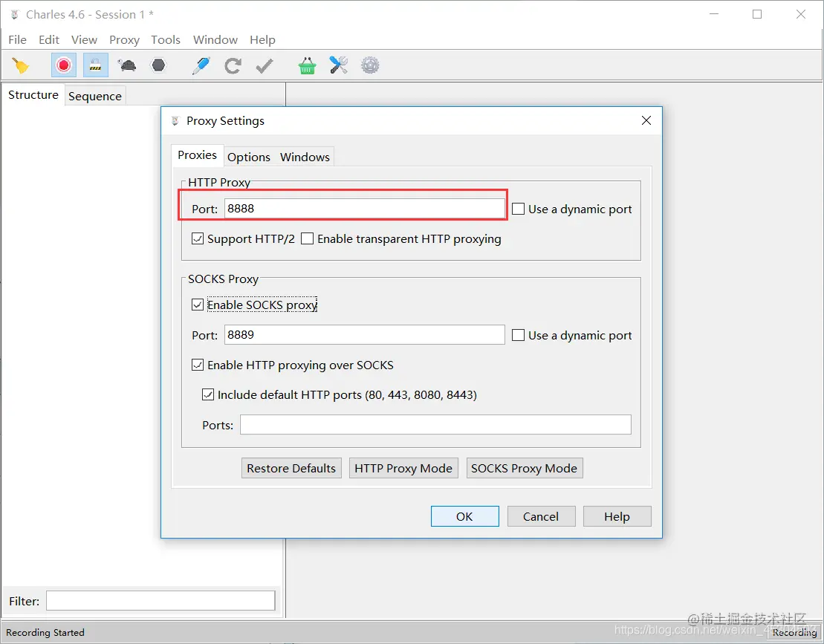Image resolution: width=824 pixels, height=644 pixels.
Task: Select the Windows tab
Action: click(305, 157)
